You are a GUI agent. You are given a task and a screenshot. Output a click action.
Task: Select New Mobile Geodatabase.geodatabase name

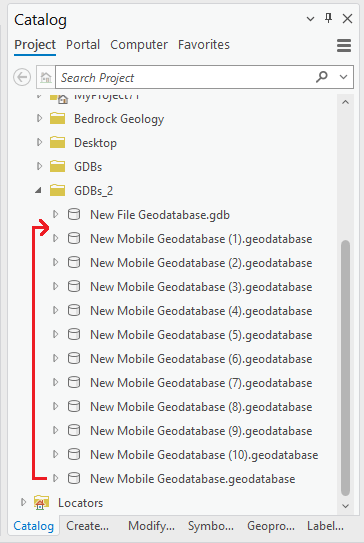point(193,479)
